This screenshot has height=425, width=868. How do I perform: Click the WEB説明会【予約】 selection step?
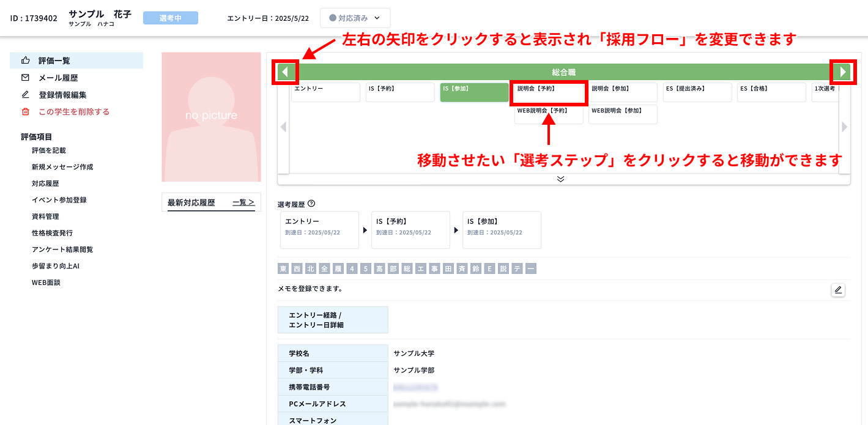548,114
